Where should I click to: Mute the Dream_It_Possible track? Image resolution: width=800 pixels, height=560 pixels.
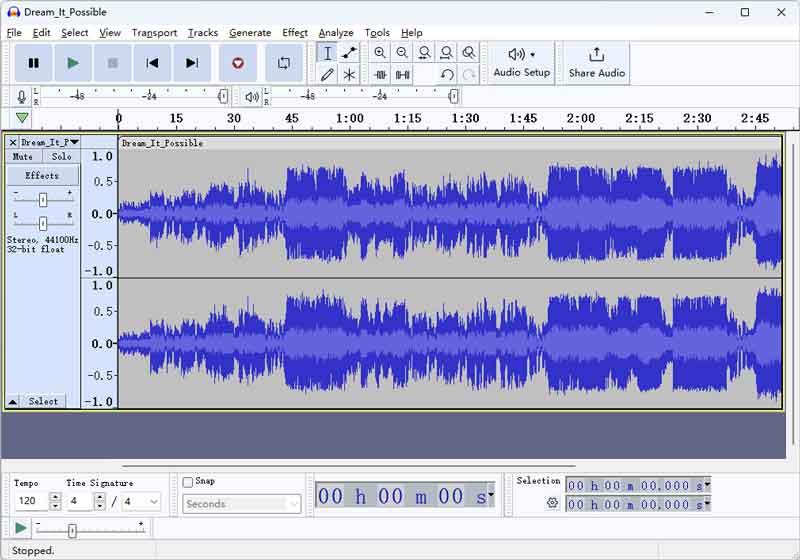click(x=22, y=157)
